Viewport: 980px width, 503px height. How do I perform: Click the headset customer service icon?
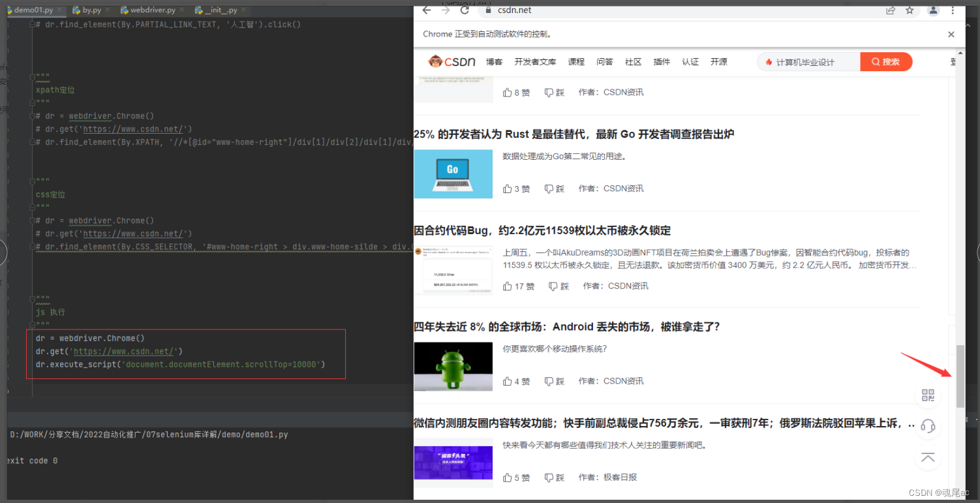pos(928,426)
